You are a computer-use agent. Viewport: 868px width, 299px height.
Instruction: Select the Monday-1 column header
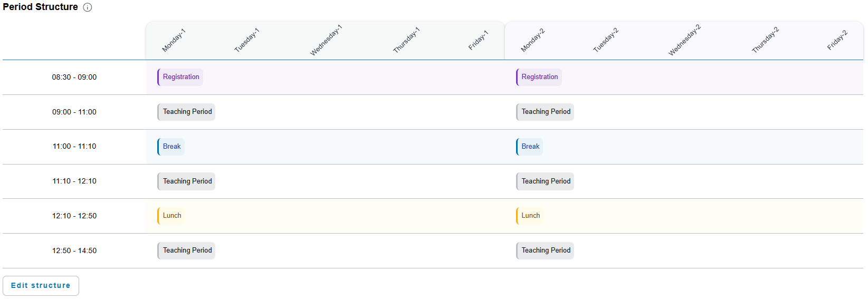point(174,41)
